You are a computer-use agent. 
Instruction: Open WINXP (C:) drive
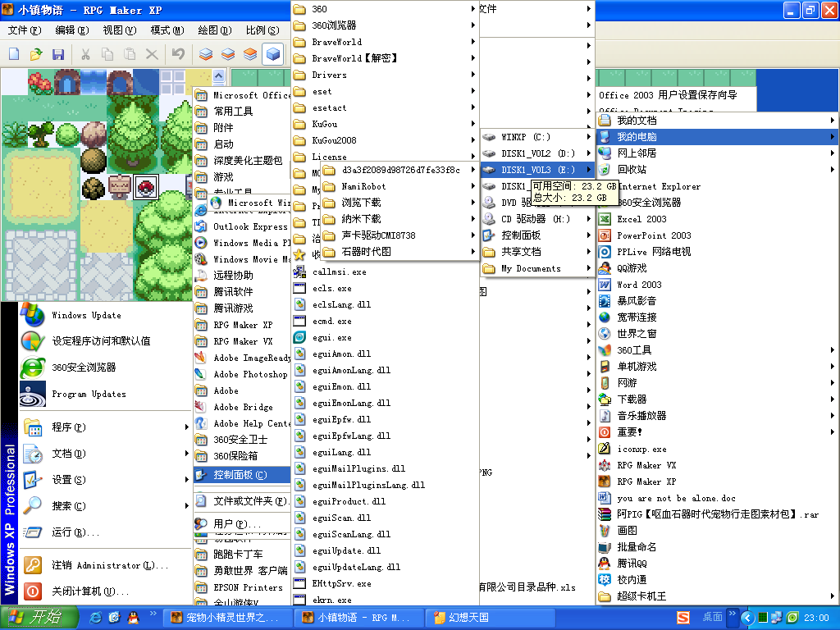[x=537, y=137]
